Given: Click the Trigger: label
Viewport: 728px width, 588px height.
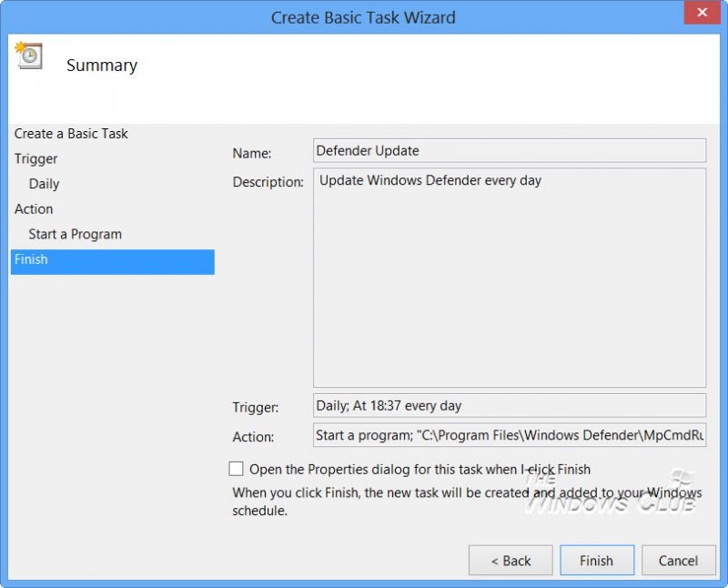Looking at the screenshot, I should tap(256, 408).
